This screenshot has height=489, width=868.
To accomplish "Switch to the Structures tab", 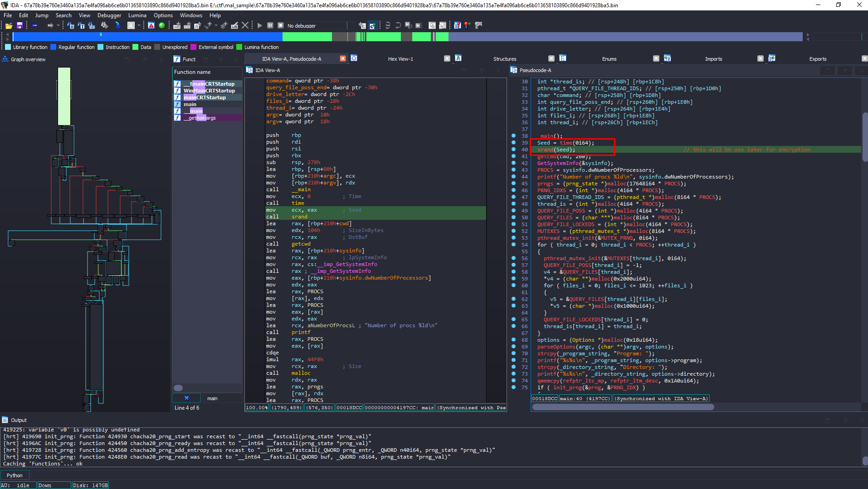I will (505, 59).
